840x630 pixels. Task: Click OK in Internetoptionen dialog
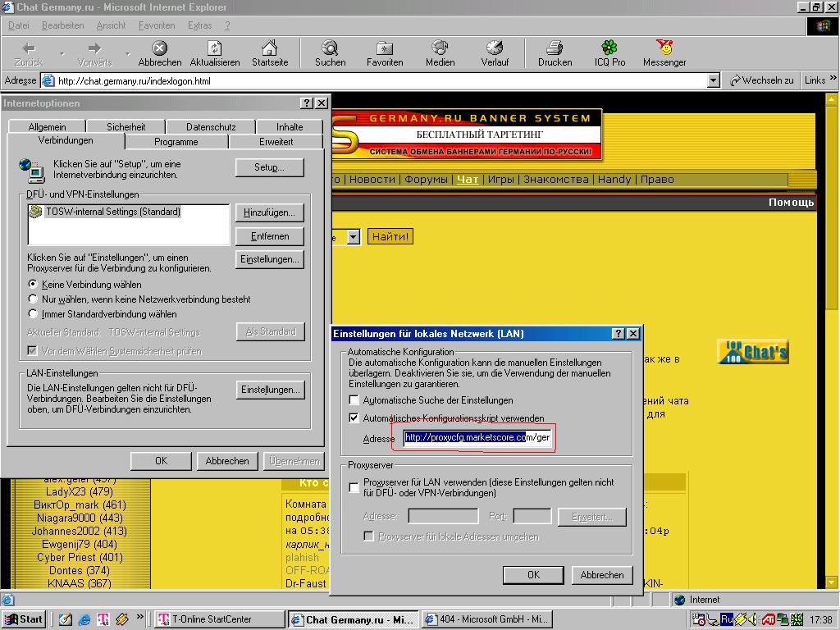[x=162, y=461]
